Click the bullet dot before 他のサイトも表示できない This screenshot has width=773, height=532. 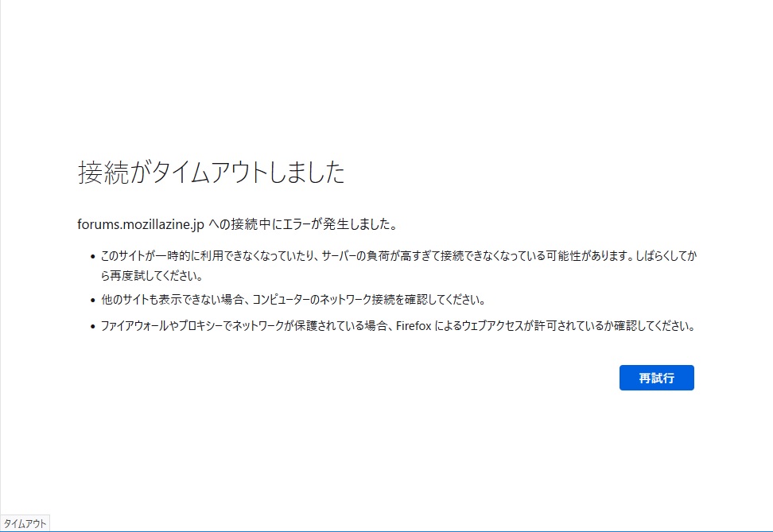pyautogui.click(x=92, y=301)
